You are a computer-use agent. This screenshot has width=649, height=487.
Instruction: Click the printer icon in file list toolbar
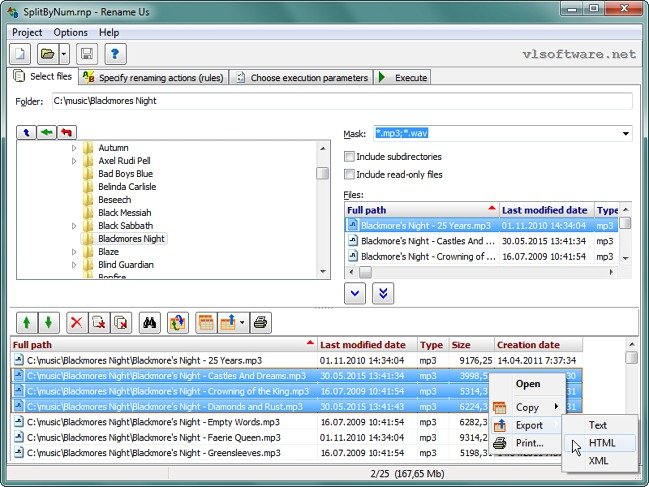(260, 322)
